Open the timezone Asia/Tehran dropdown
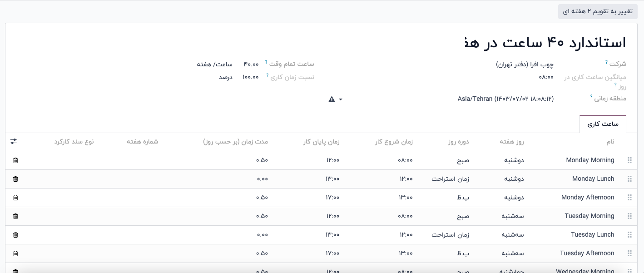 505,99
